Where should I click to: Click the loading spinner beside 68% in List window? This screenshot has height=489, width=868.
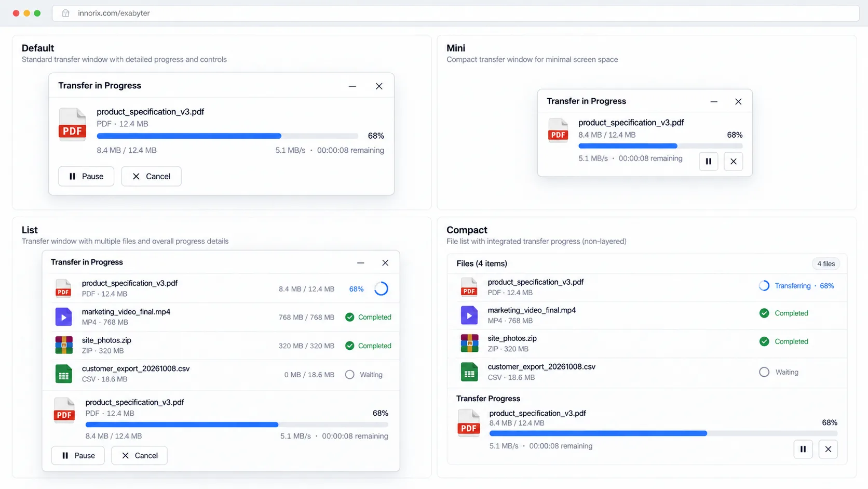(381, 289)
